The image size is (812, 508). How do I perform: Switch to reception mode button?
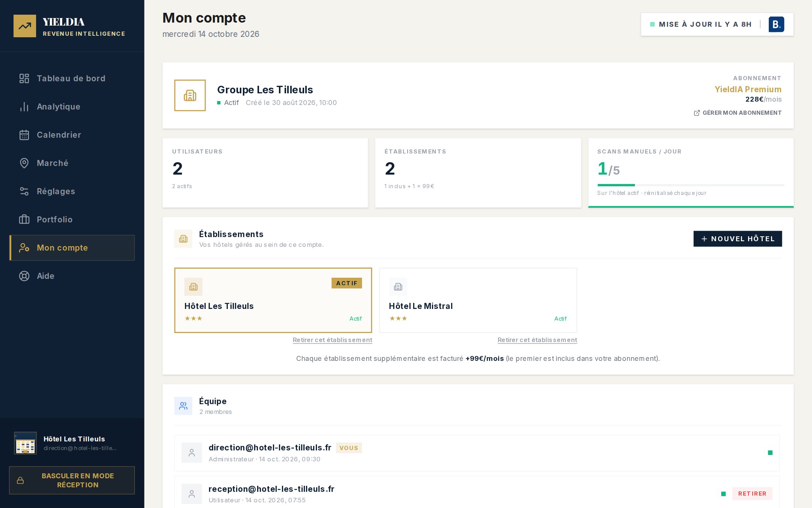point(72,480)
